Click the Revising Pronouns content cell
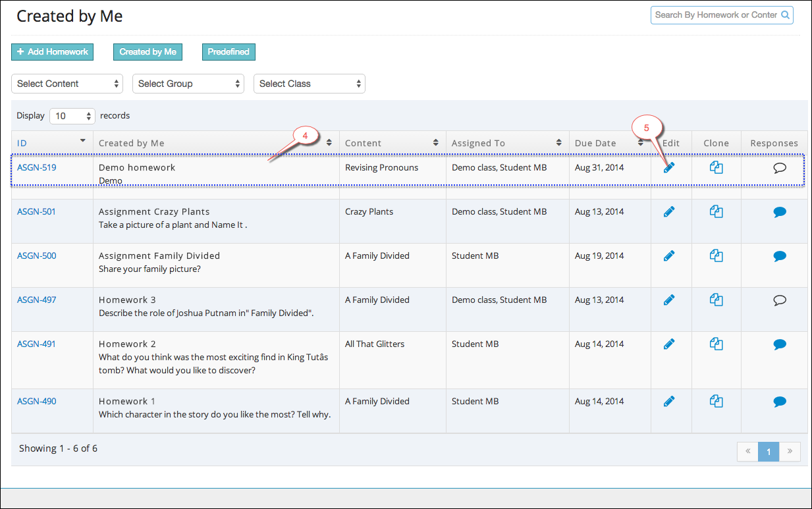Image resolution: width=812 pixels, height=509 pixels. coord(382,167)
